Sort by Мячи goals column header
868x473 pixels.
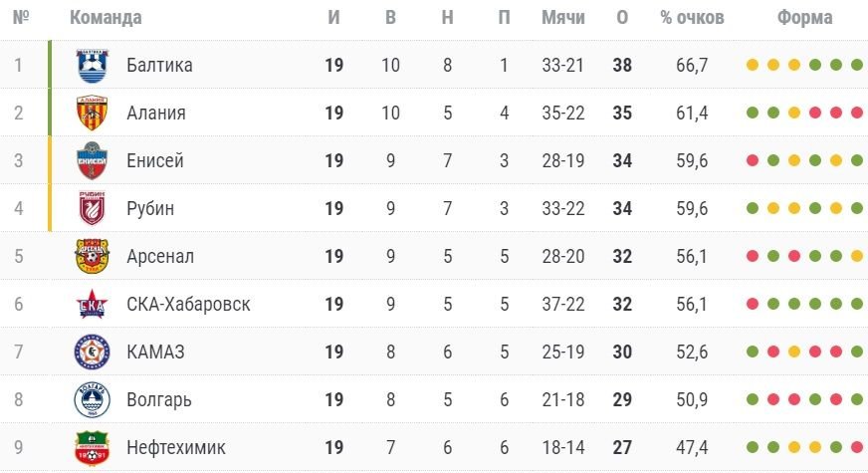563,18
